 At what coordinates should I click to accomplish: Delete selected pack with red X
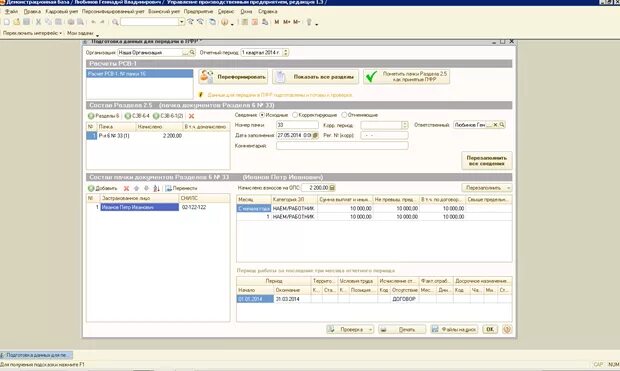191,116
